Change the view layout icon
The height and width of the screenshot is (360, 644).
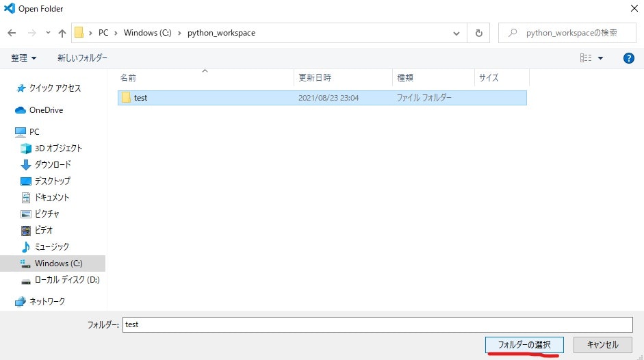click(586, 58)
